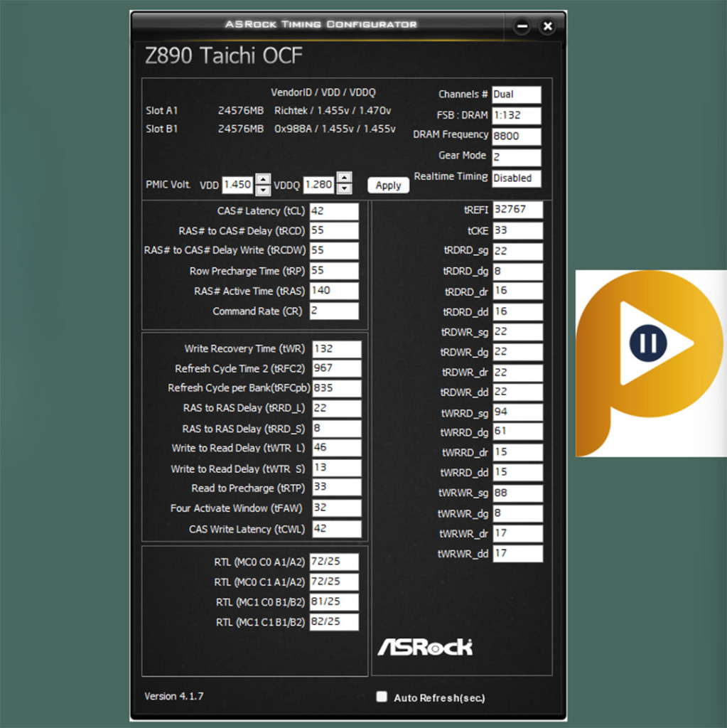Click the DRAM Frequency 8800 field

[x=516, y=136]
